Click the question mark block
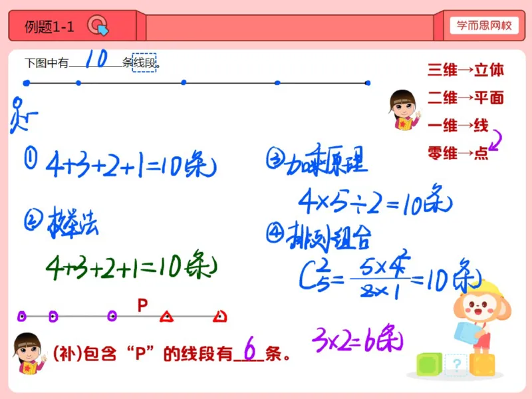This screenshot has height=399, width=532. click(456, 364)
